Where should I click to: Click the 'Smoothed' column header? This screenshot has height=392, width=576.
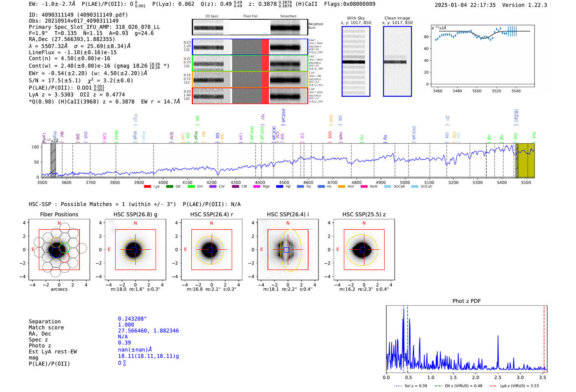(x=288, y=16)
